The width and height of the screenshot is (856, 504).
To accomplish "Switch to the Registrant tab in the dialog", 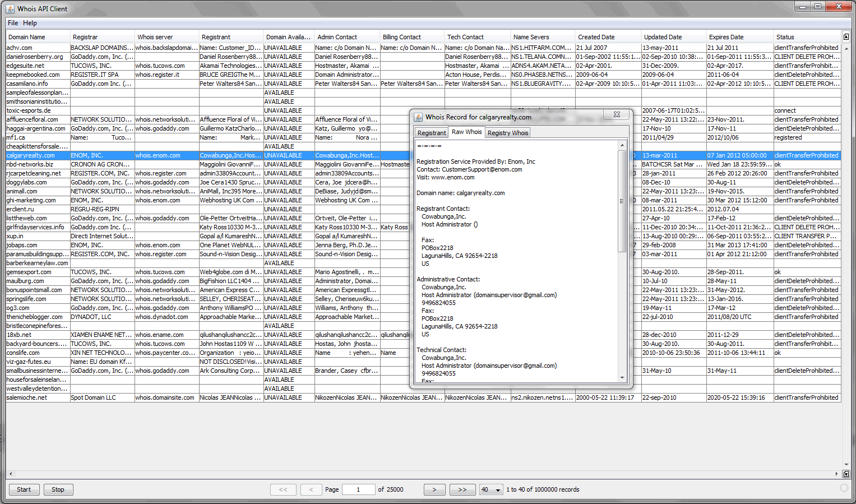I will (x=432, y=133).
